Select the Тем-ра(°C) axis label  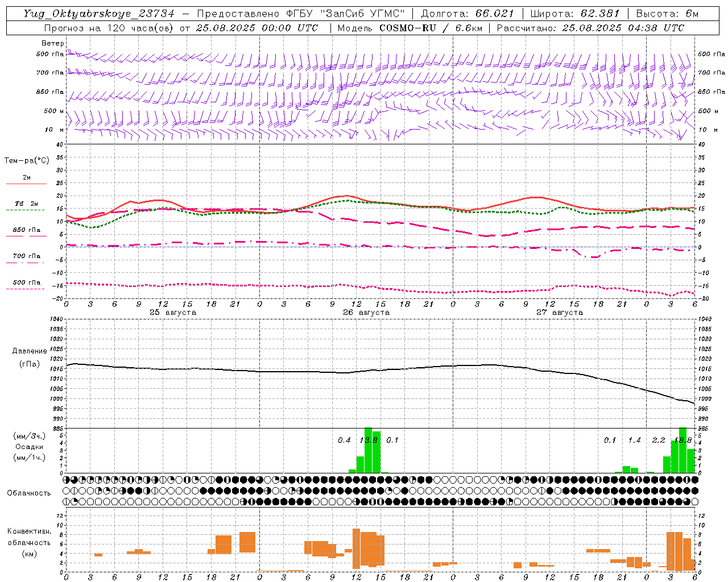click(27, 161)
